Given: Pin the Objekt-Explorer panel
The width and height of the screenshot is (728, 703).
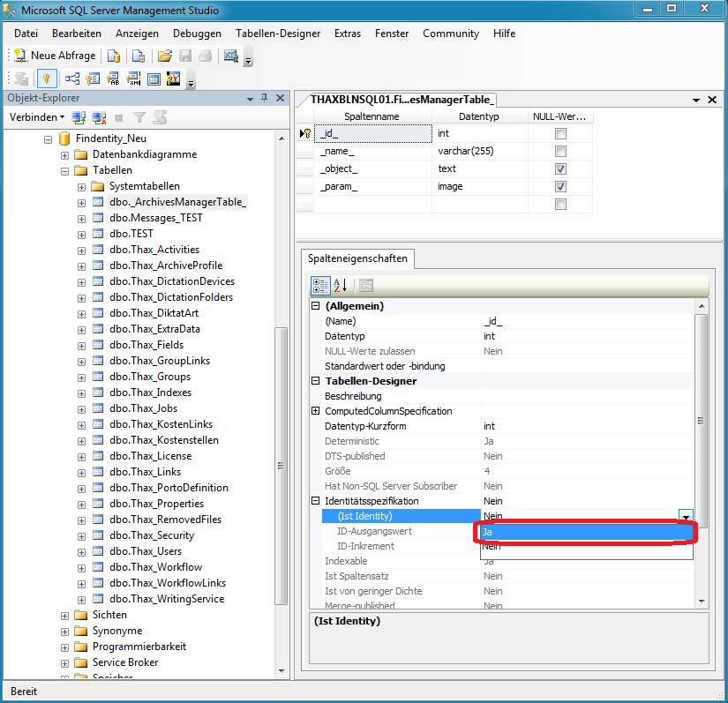Looking at the screenshot, I should [x=265, y=98].
